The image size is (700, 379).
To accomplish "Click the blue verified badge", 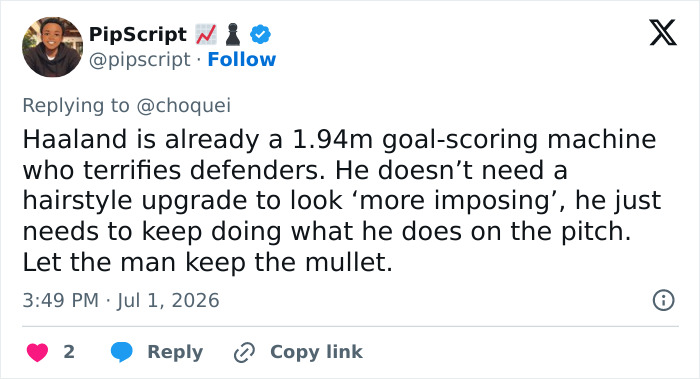I will [x=260, y=34].
